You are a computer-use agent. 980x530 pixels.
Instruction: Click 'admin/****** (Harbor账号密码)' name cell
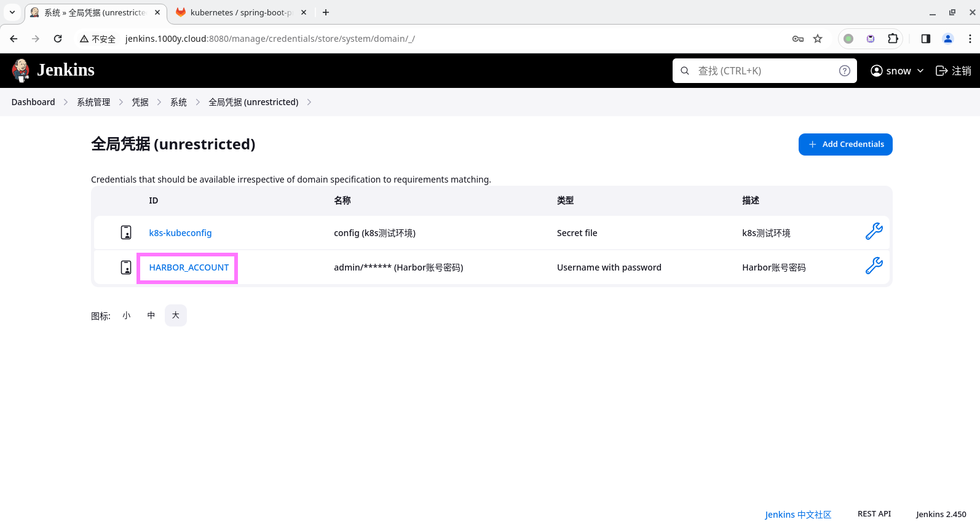(398, 267)
